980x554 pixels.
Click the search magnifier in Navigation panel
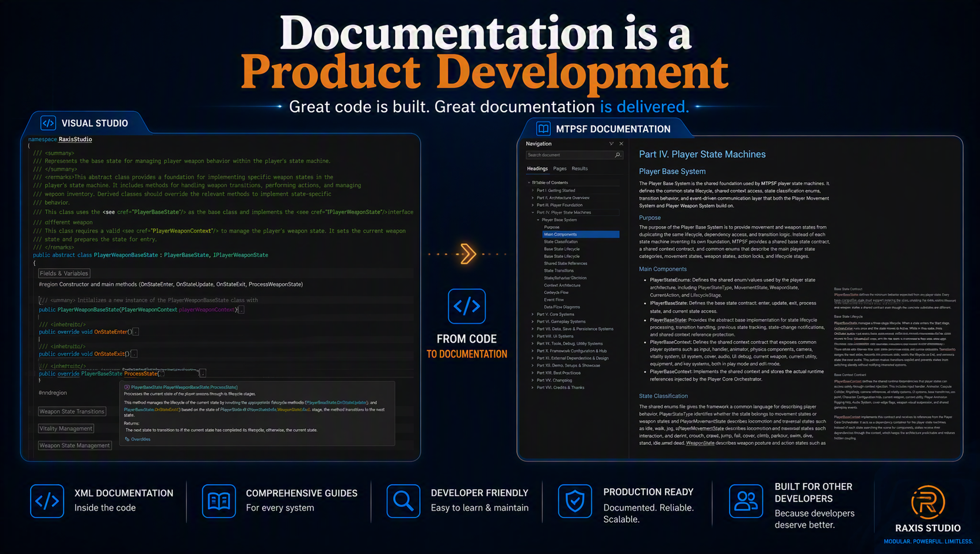pos(617,155)
